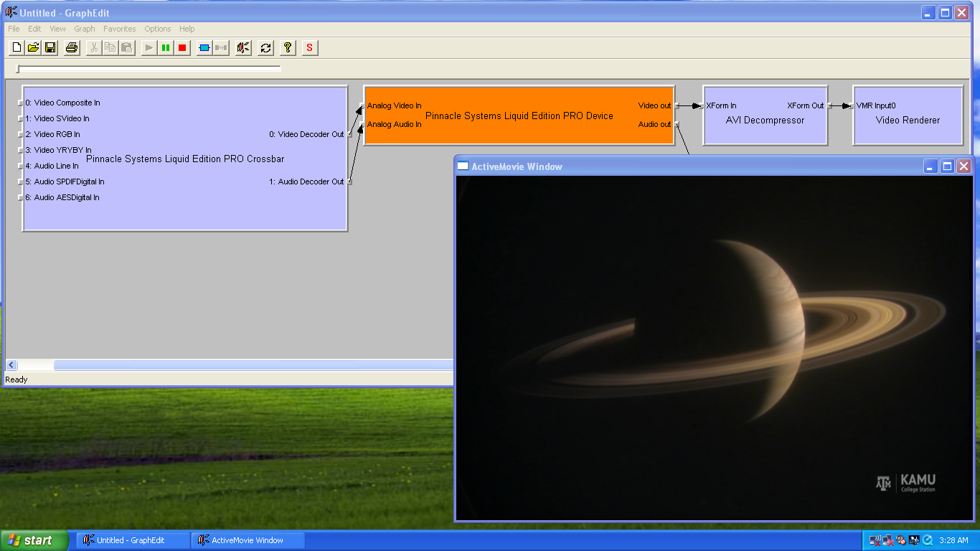
Task: Click the Paste toolbar icon
Action: click(127, 48)
